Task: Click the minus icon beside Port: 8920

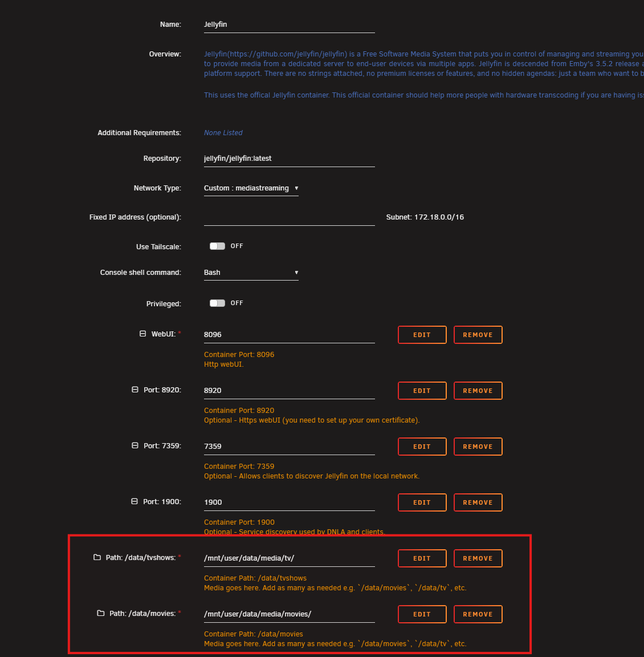Action: tap(135, 390)
